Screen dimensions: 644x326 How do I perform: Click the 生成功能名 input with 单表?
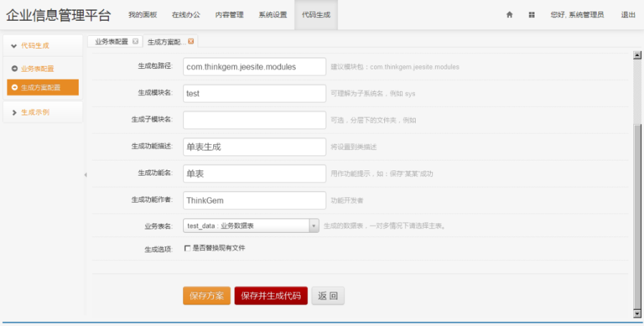[x=255, y=173]
